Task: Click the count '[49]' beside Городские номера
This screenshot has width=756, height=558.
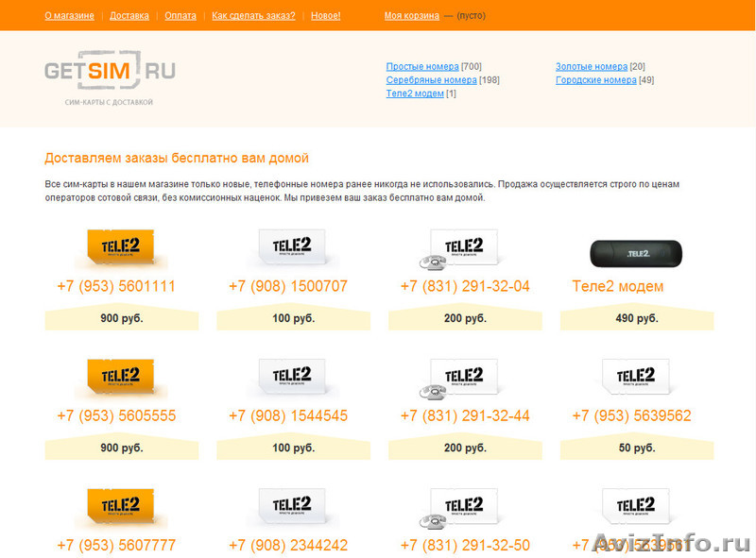Action: (646, 80)
